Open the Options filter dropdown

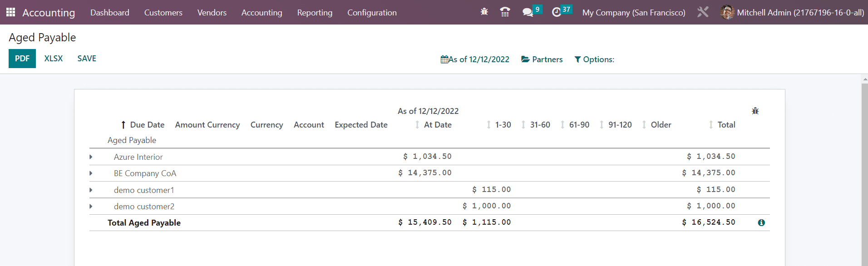click(x=594, y=59)
